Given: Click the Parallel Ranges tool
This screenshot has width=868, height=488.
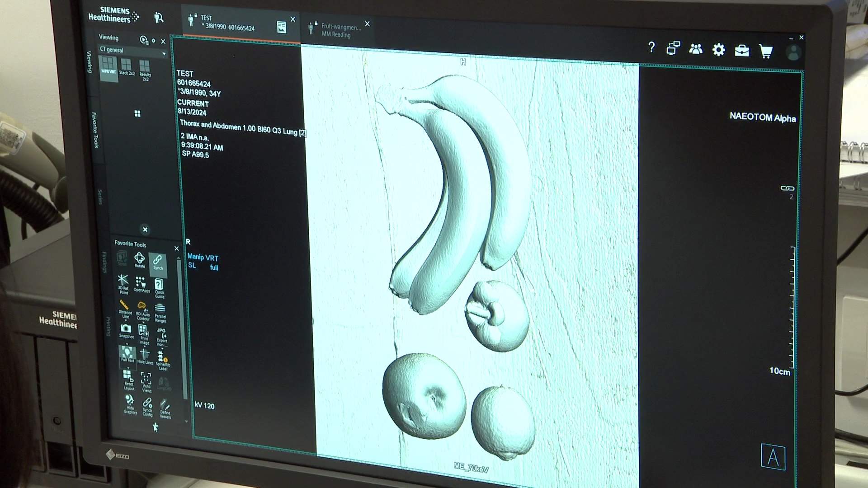Looking at the screenshot, I should point(160,312).
